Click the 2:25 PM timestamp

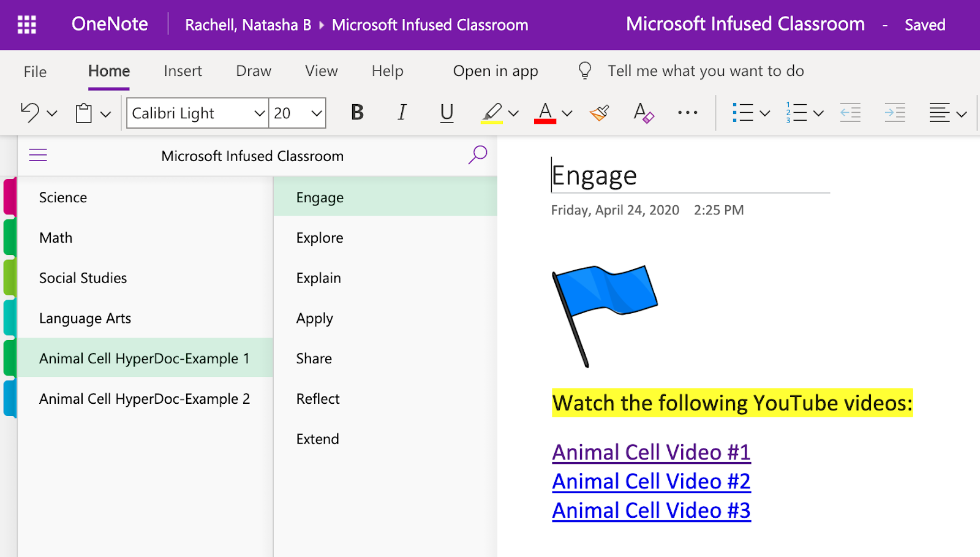[718, 210]
